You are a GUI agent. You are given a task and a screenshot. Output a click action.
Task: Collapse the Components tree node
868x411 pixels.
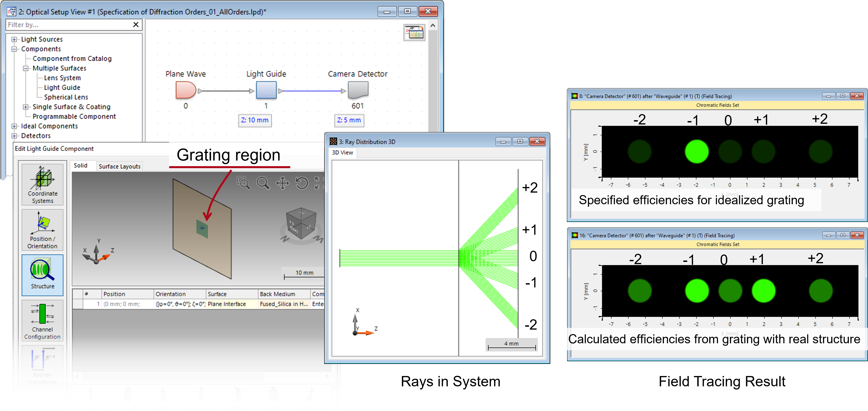[14, 49]
